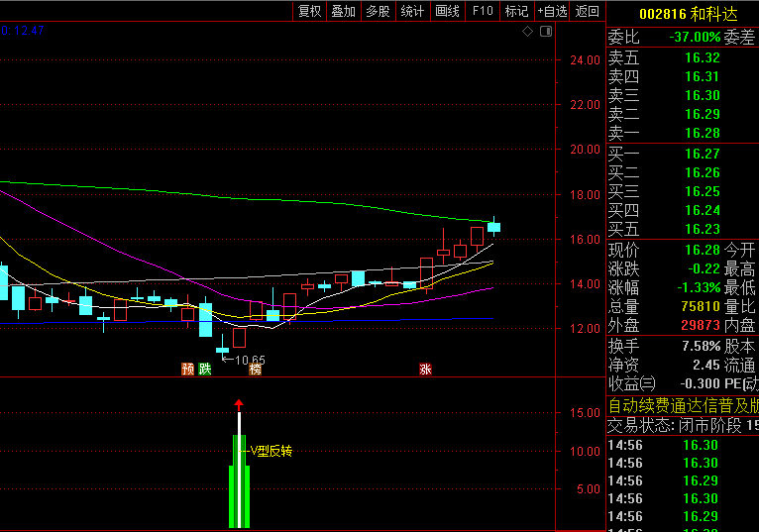This screenshot has width=759, height=532.
Task: Click the last cyan candlestick
Action: (493, 228)
